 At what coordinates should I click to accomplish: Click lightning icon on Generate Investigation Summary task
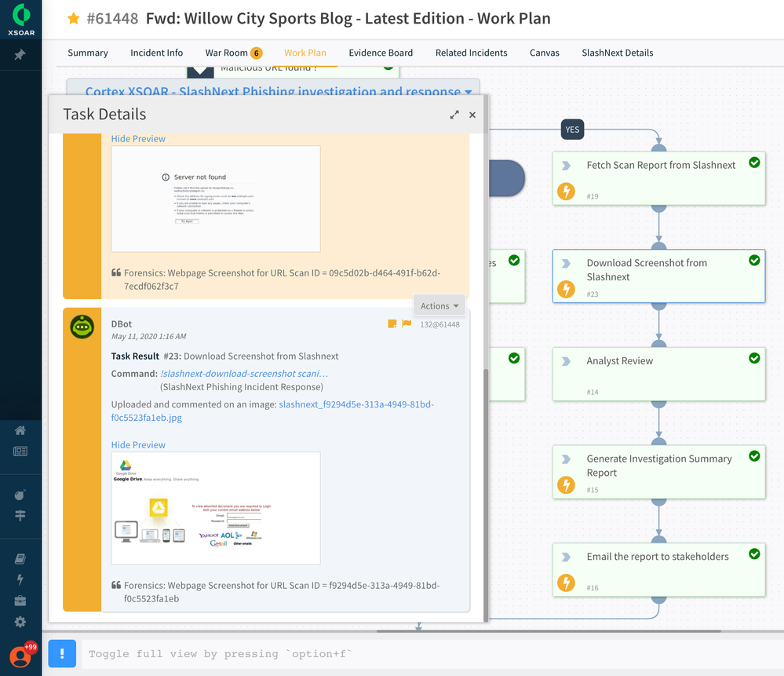pos(566,485)
